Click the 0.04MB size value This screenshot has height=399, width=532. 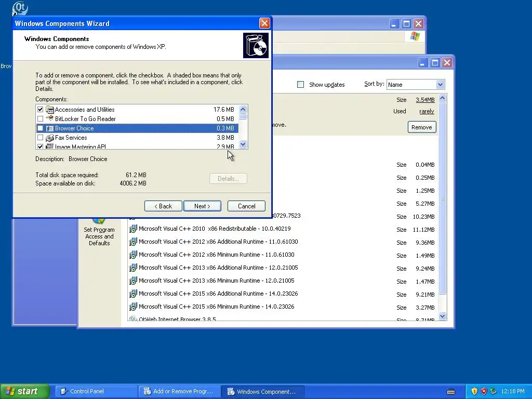[425, 165]
